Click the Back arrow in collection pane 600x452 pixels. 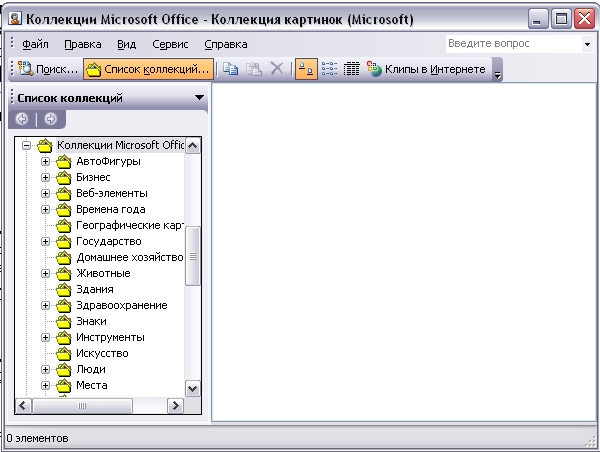[22, 119]
